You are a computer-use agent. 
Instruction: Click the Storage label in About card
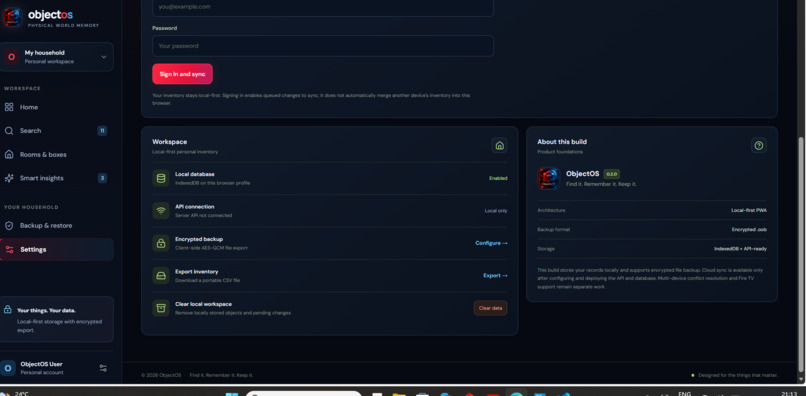546,249
